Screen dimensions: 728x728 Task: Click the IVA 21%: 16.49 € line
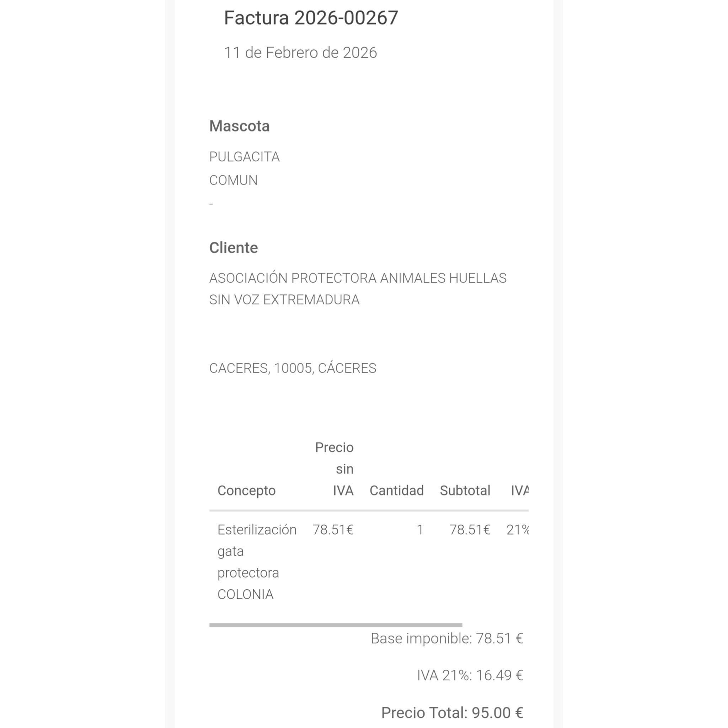click(x=470, y=676)
